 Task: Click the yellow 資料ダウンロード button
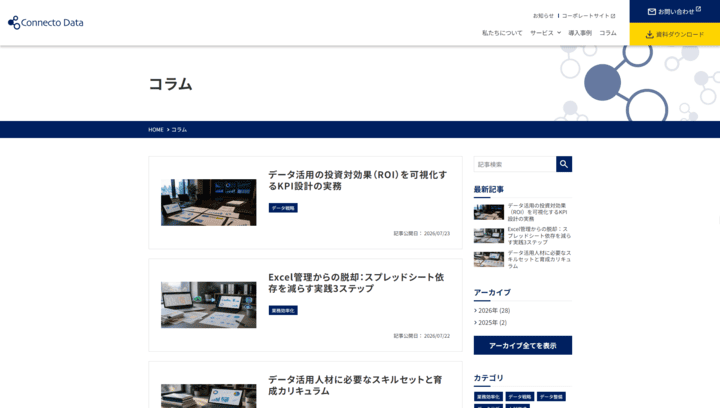[x=675, y=34]
